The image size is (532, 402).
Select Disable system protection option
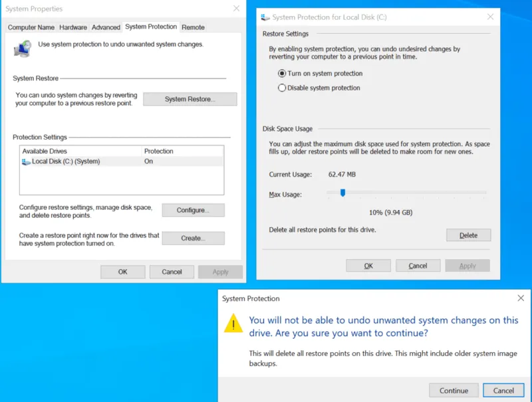(282, 88)
